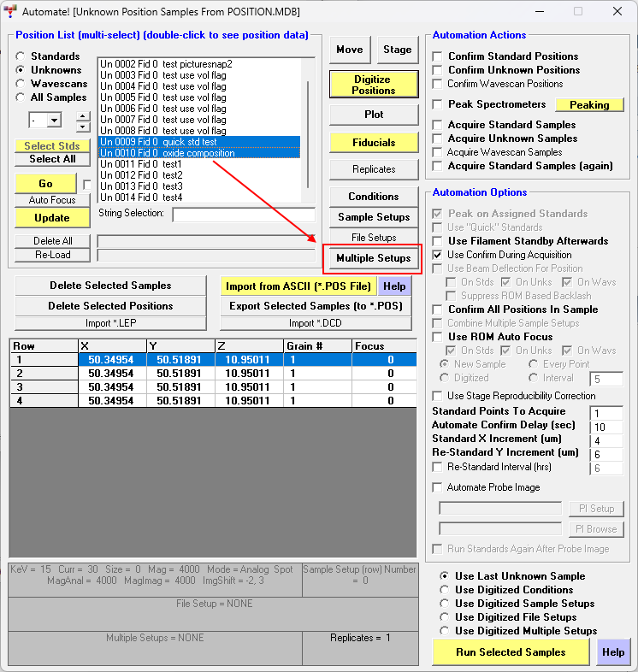Click the position list vertical scrollbar
Viewport: 638px width, 672px height.
point(307,128)
